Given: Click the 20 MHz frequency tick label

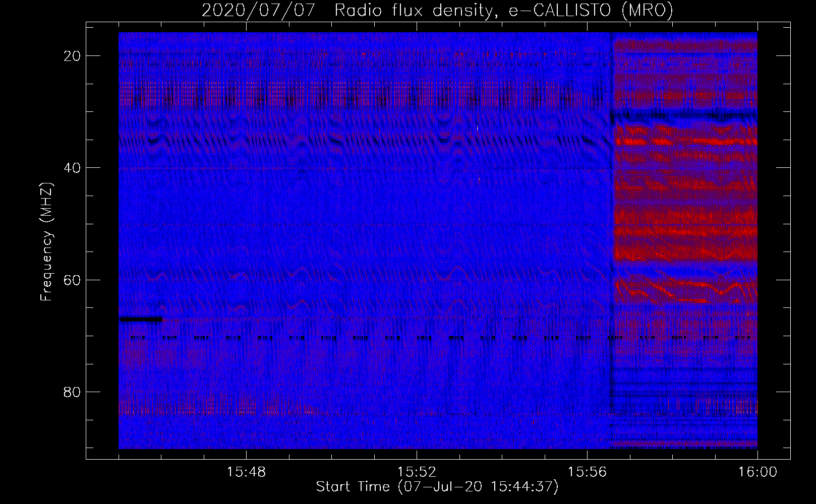Looking at the screenshot, I should pos(72,56).
